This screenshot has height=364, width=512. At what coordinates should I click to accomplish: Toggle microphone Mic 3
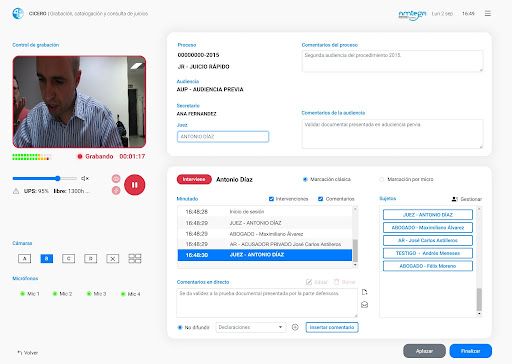coord(96,294)
